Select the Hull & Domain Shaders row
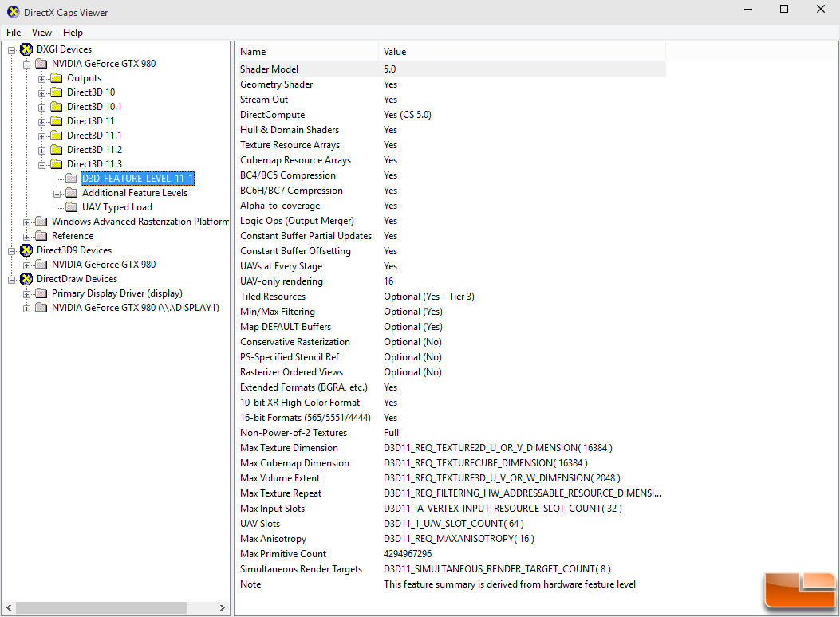The width and height of the screenshot is (840, 617). tap(451, 130)
